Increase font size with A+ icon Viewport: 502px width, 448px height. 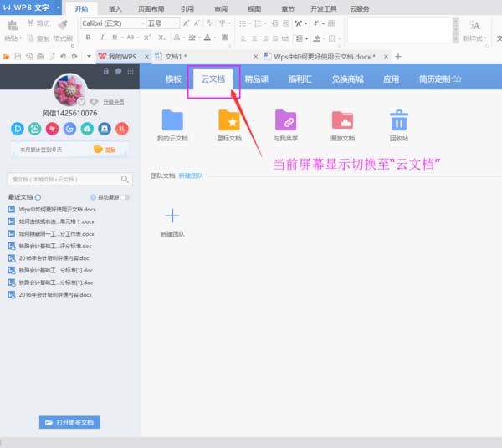[186, 23]
